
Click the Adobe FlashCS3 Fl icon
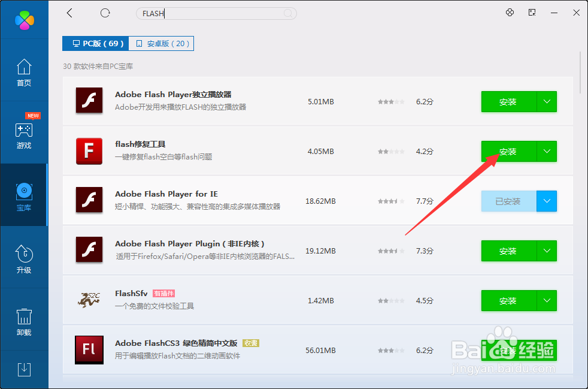[89, 350]
